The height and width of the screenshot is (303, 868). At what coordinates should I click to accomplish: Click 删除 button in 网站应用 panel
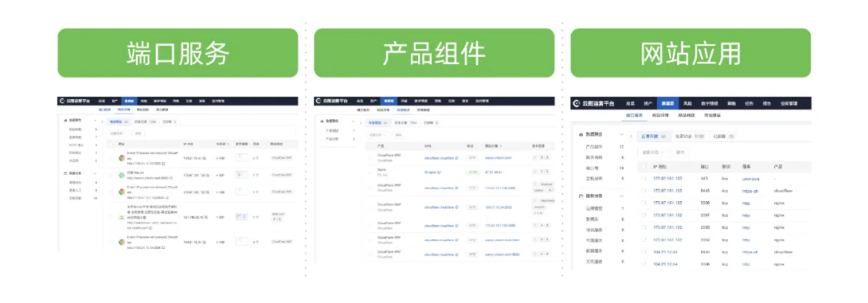click(681, 152)
